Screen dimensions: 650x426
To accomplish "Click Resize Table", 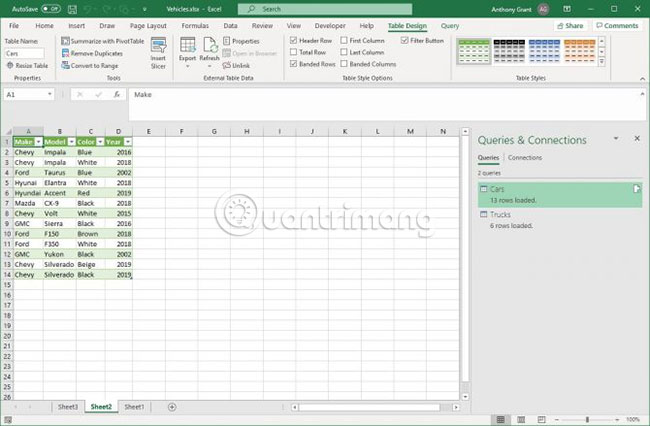I will [x=27, y=65].
